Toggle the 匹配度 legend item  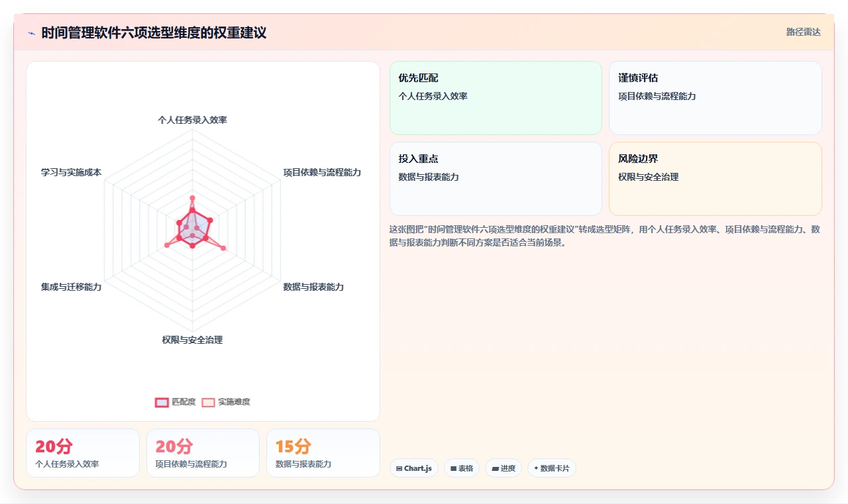(x=176, y=402)
